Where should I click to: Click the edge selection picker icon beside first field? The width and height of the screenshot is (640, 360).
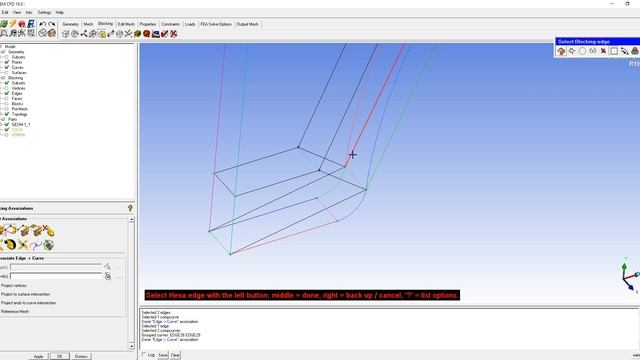pos(108,267)
